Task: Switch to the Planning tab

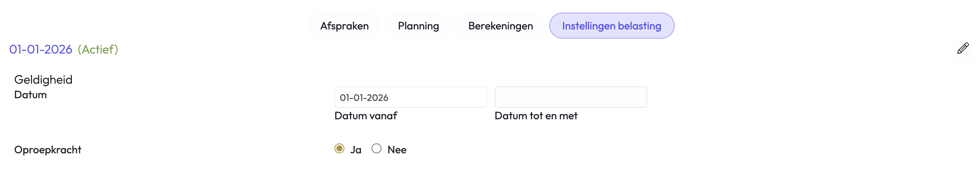Action: coord(418,26)
